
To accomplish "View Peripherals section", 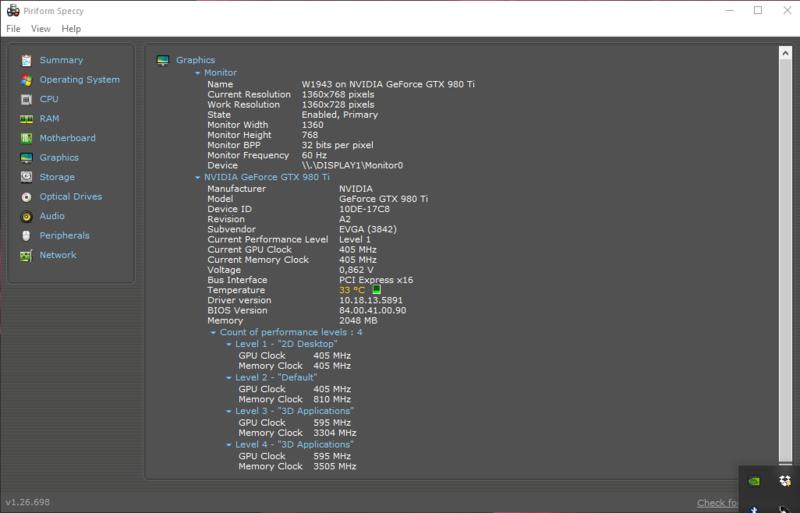I will [x=64, y=235].
